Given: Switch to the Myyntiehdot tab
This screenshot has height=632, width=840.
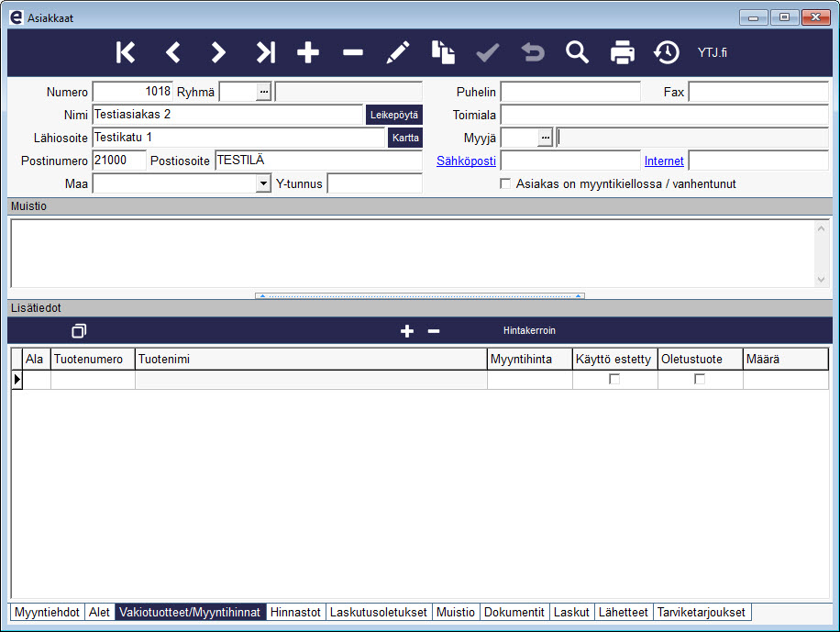Looking at the screenshot, I should 47,612.
